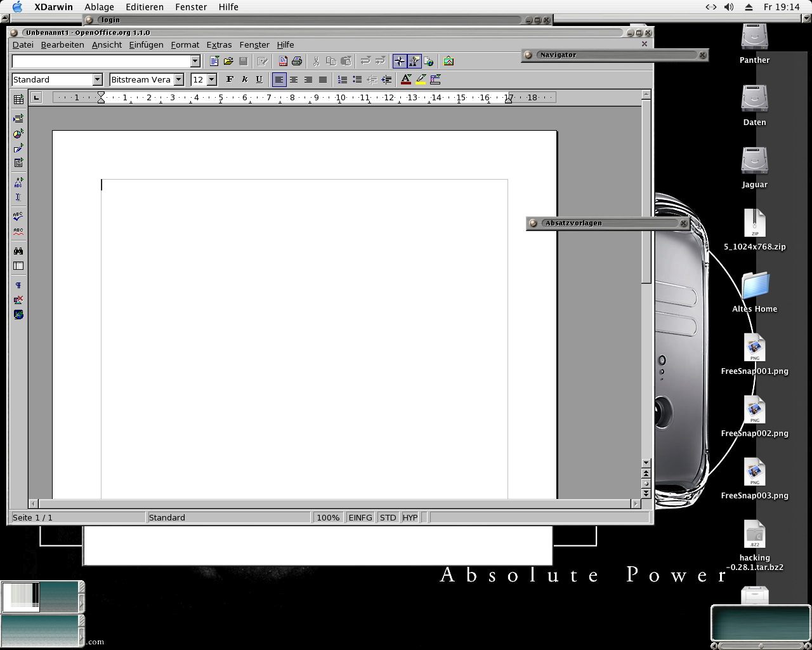Open the paragraph style Standard dropdown
This screenshot has width=812, height=650.
[x=97, y=80]
